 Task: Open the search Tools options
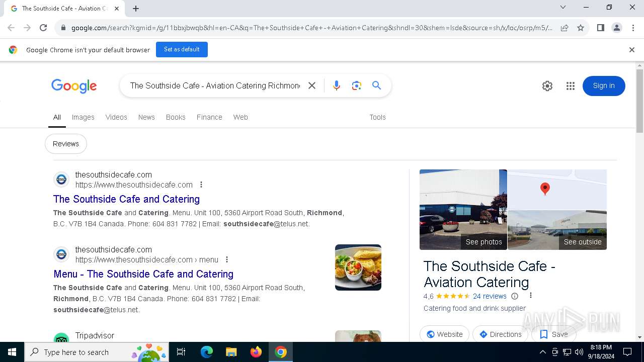pos(377,117)
